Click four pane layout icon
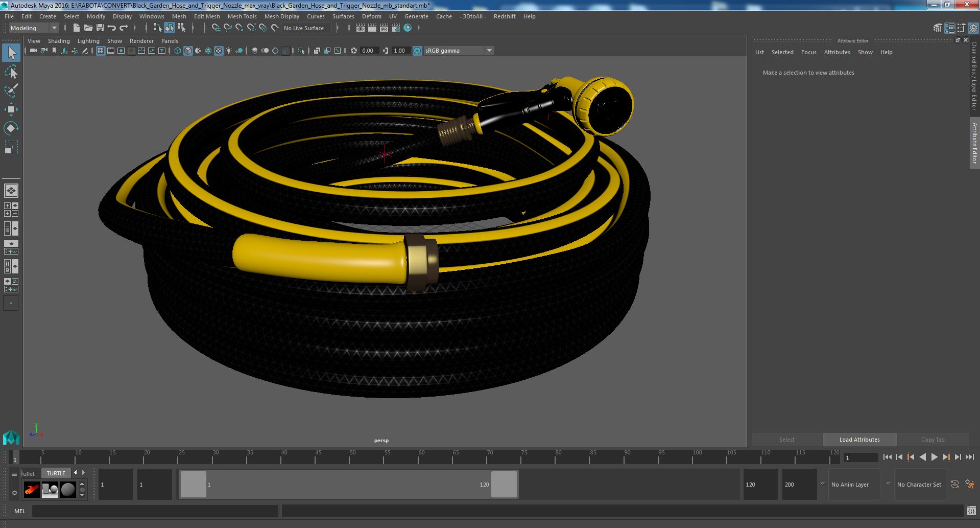 (11, 210)
